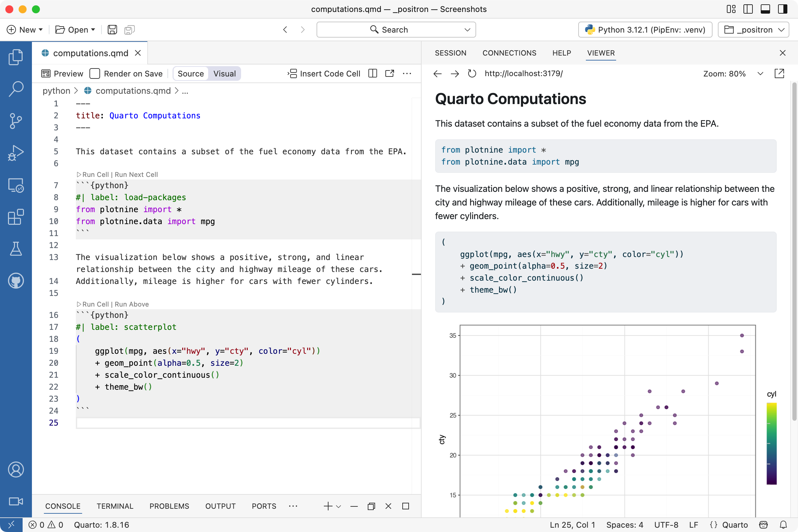Enable Render on Save
This screenshot has width=798, height=532.
95,73
